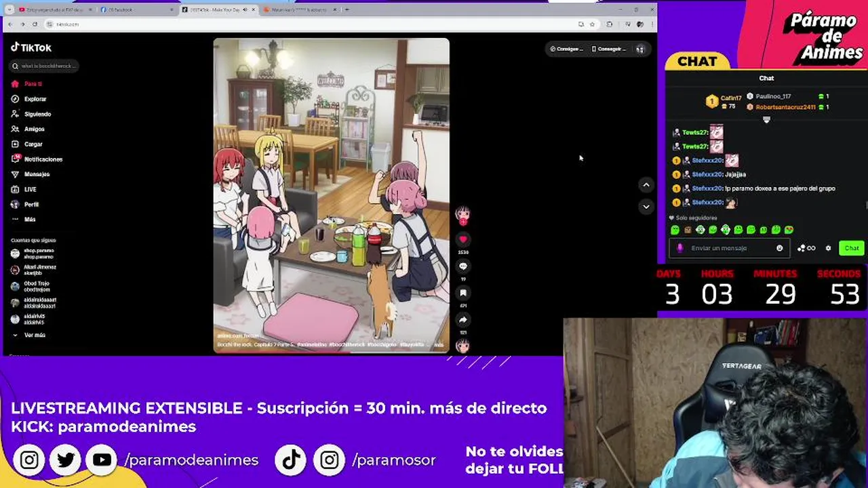Open the Explorar page
Viewport: 868px width, 488px height.
click(x=29, y=99)
